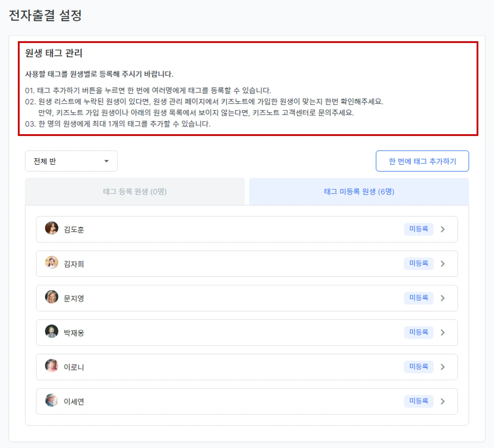Expand 김자희 row chevron arrow
Screen dimensions: 494x448
coord(443,264)
